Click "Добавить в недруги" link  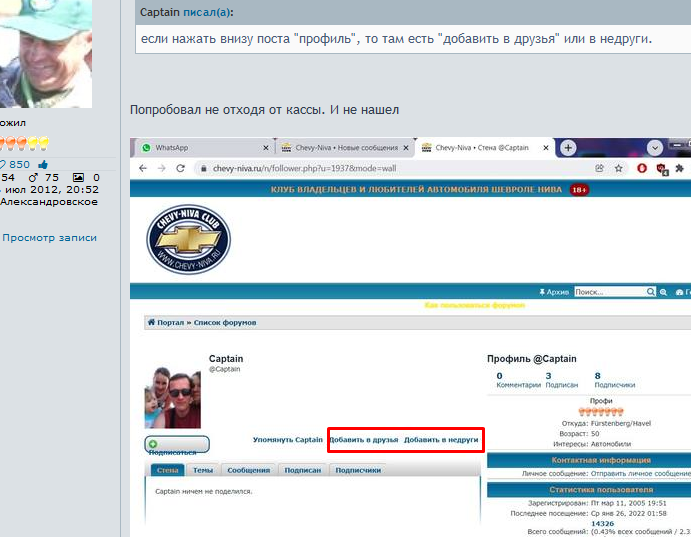[x=441, y=440]
